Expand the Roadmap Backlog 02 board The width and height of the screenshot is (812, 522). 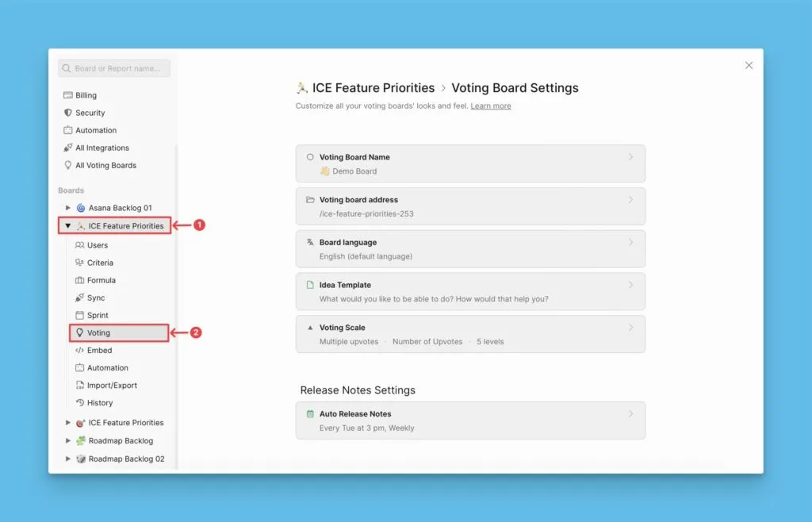[68, 459]
